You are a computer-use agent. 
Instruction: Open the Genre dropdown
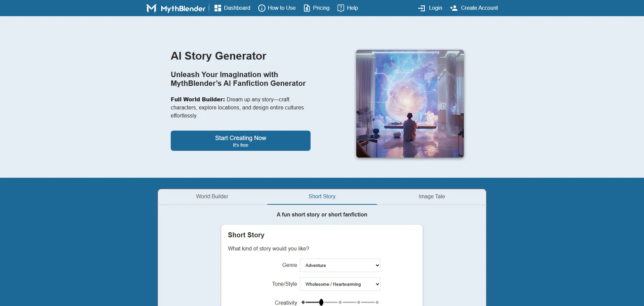(340, 265)
